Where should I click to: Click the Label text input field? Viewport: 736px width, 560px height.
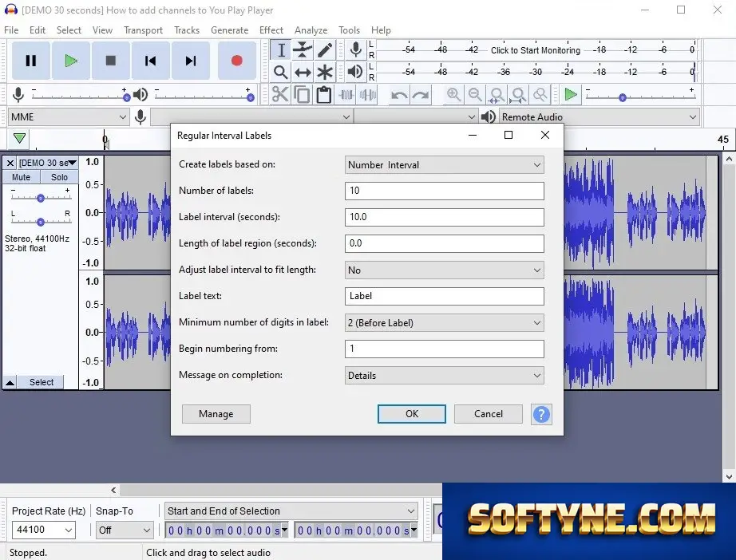(444, 296)
